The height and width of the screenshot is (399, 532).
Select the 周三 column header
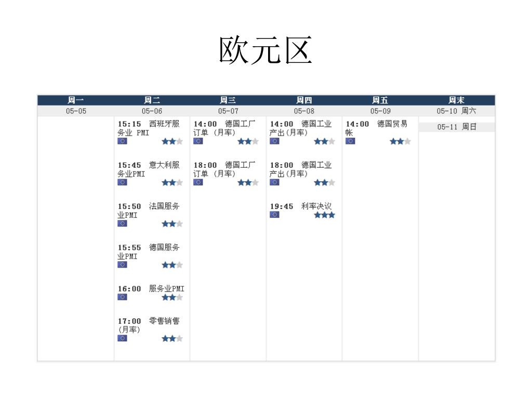(228, 100)
